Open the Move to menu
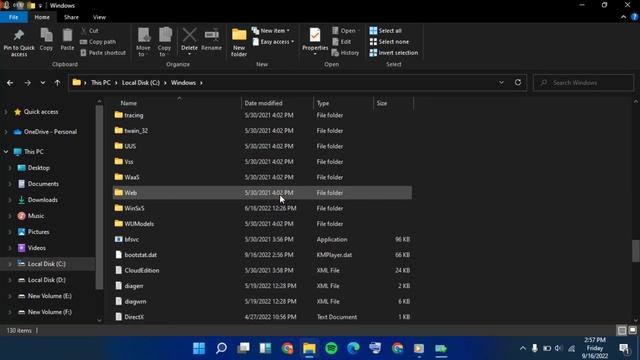This screenshot has width=640, height=360. (x=143, y=42)
